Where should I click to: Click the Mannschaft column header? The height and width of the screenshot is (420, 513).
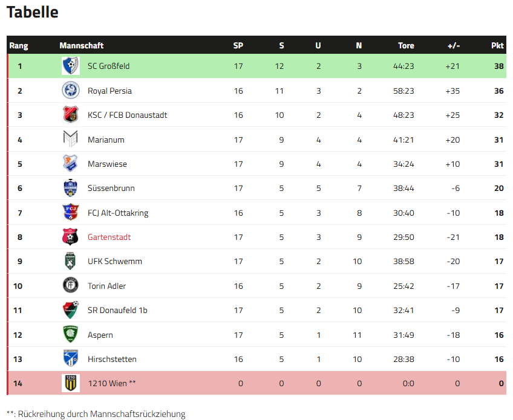tap(81, 45)
